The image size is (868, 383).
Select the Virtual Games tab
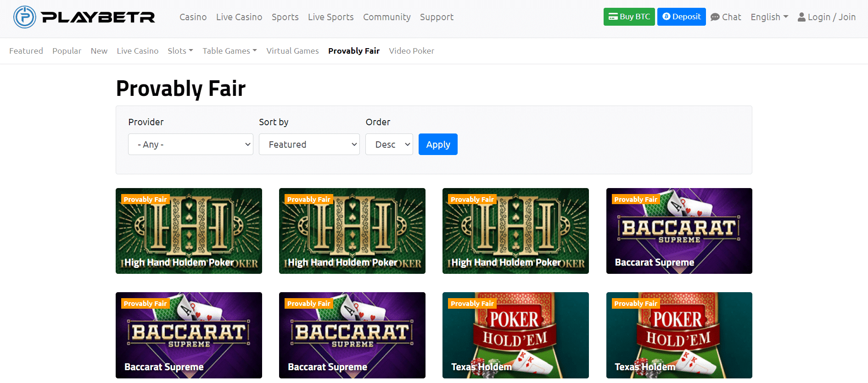pos(292,51)
